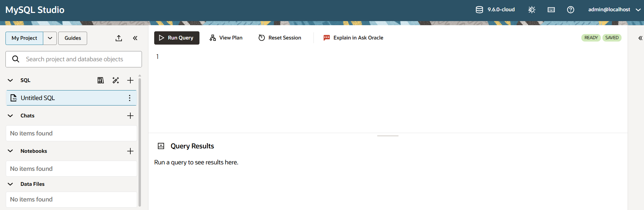Toggle the Query Results panel icon
The image size is (644, 210).
[x=161, y=146]
